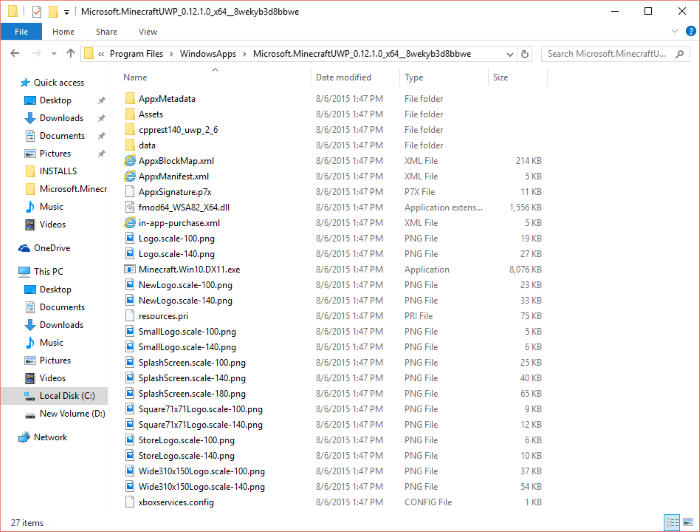Select fmod64_WSA82_X64.dll file icon

129,207
